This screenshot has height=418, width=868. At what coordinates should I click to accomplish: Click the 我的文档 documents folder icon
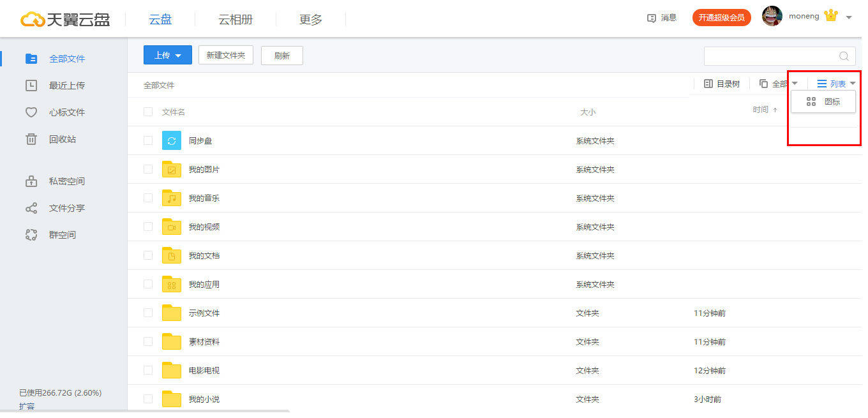pyautogui.click(x=171, y=255)
